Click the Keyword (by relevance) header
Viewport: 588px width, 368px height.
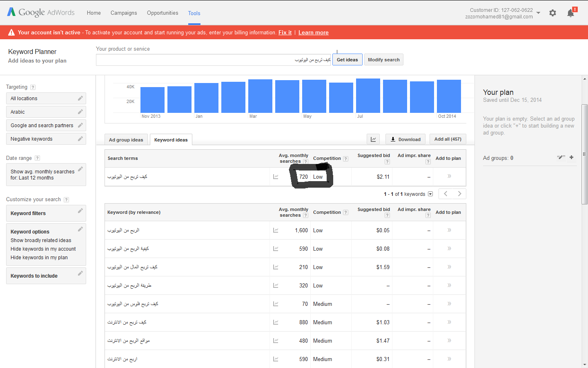pos(134,212)
